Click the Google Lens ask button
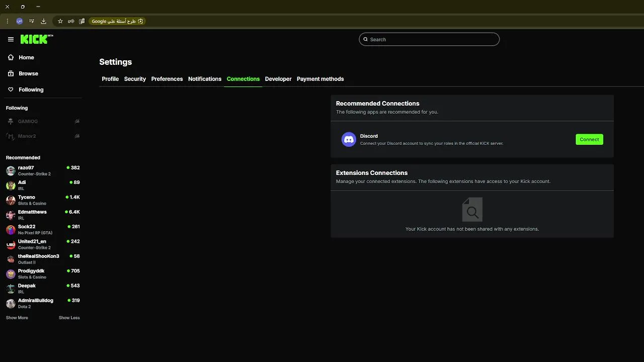This screenshot has width=644, height=362. (117, 21)
